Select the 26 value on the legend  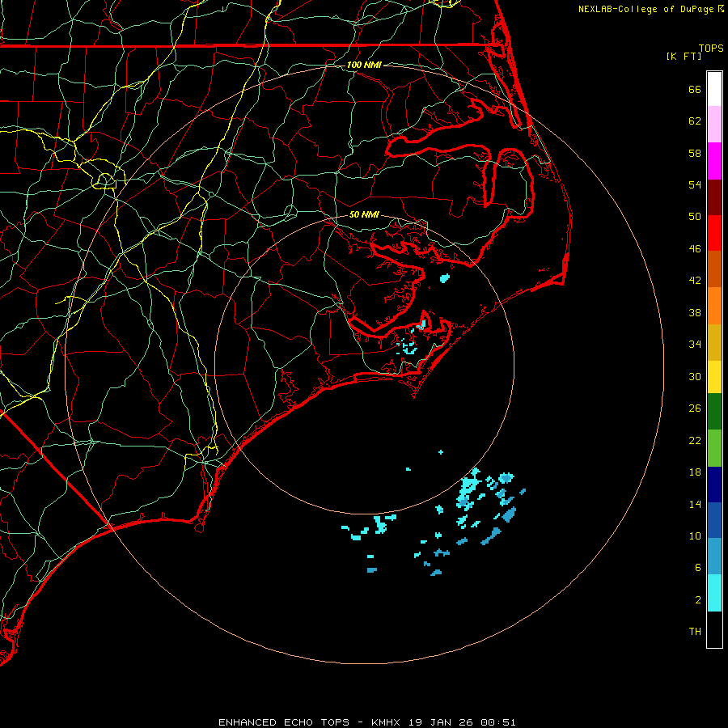[x=695, y=408]
